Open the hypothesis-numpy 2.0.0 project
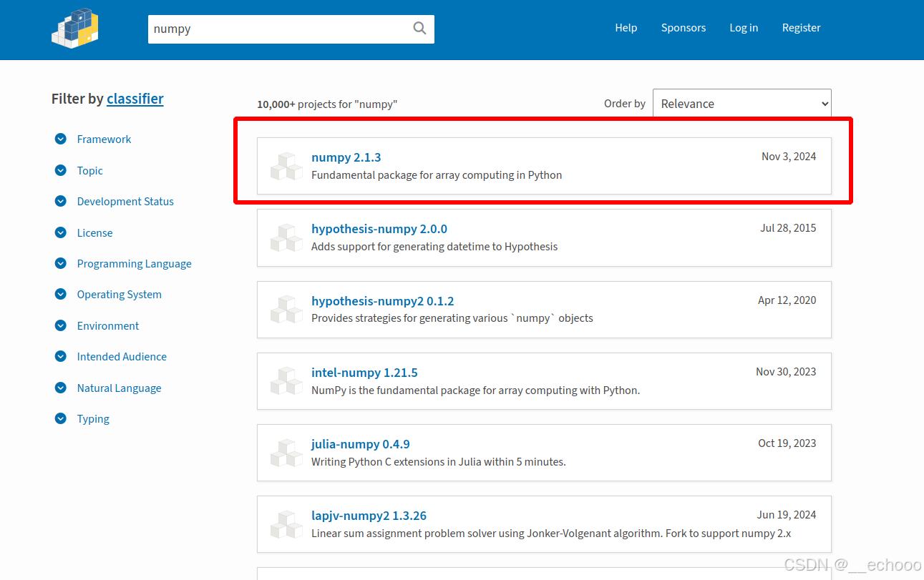 click(x=379, y=229)
